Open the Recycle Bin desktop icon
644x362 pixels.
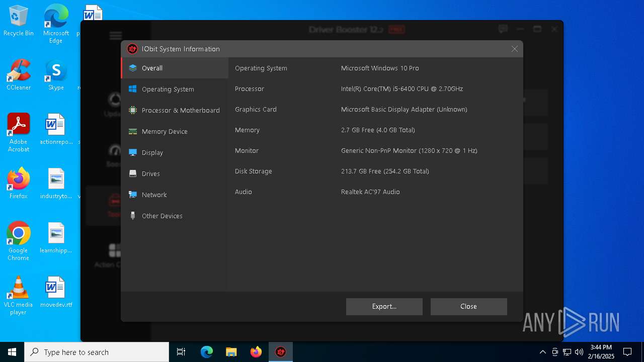pos(19,21)
